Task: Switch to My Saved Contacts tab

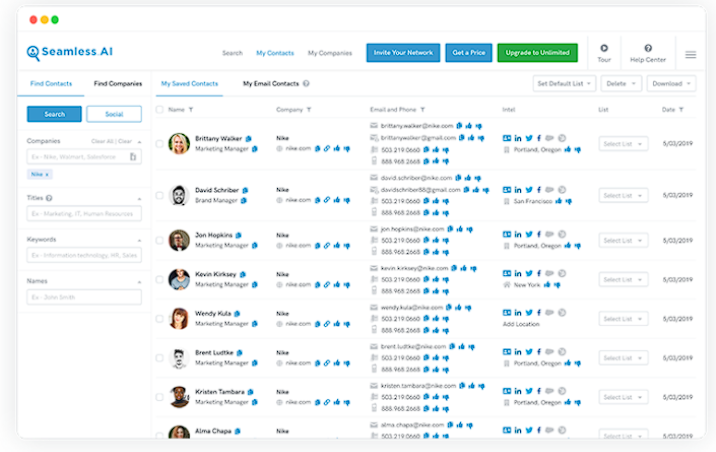Action: [190, 84]
